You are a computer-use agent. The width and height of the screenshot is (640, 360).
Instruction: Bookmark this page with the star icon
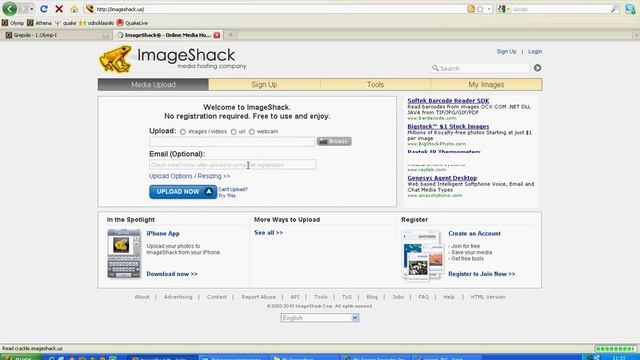coord(480,9)
